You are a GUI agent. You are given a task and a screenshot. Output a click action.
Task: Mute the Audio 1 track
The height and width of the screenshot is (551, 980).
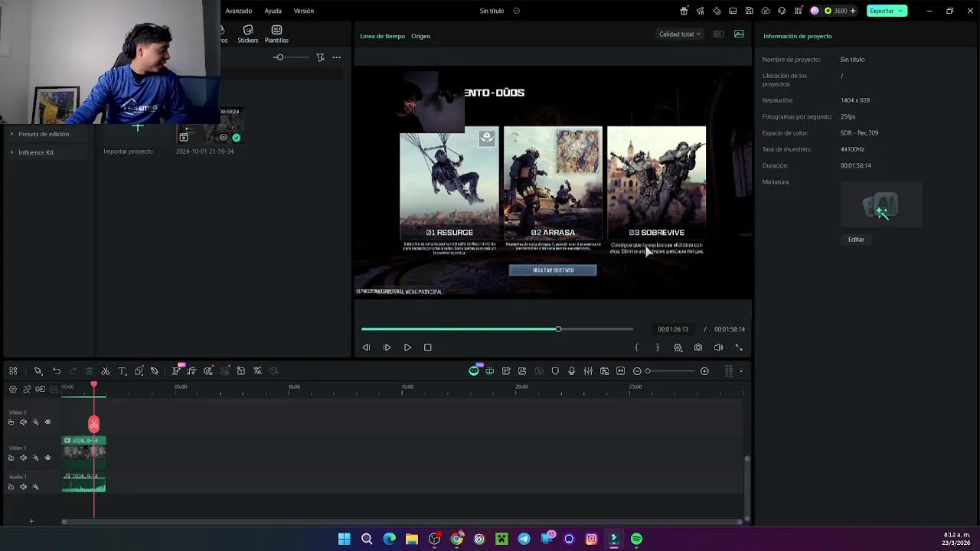coord(23,487)
